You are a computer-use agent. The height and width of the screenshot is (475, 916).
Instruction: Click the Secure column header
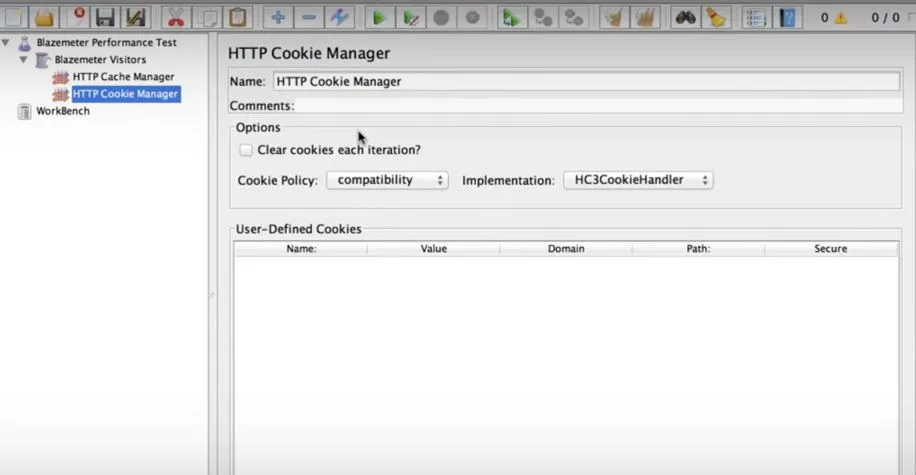(x=830, y=249)
